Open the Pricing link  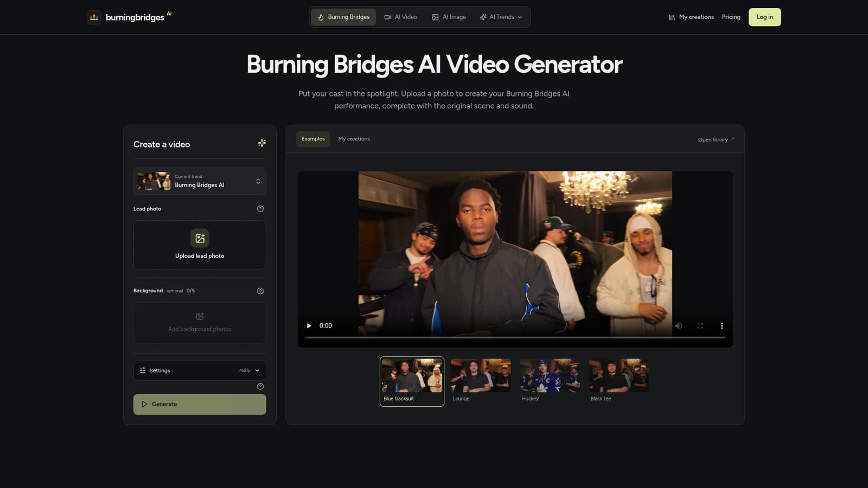731,17
